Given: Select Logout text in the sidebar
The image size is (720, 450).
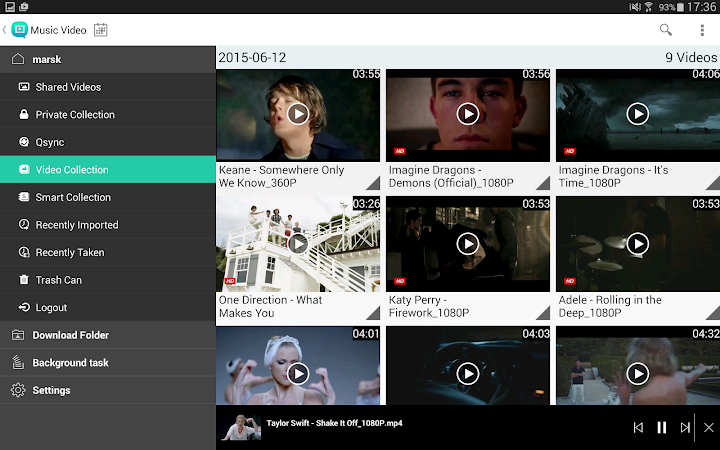Looking at the screenshot, I should point(51,307).
